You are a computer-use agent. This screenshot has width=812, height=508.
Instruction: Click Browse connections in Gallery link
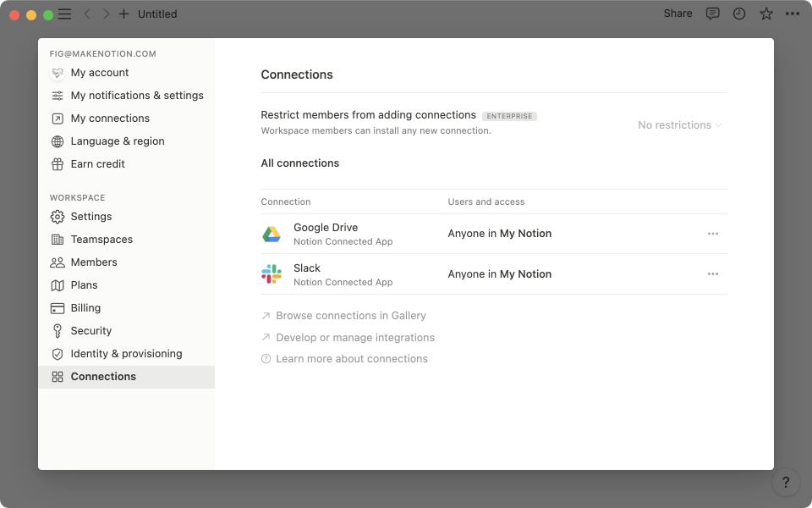coord(350,316)
